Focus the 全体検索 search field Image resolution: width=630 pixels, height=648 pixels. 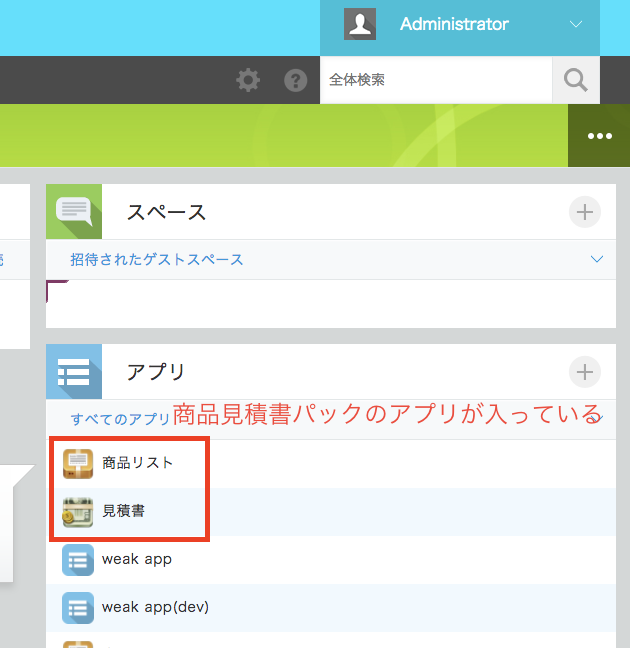pos(436,80)
